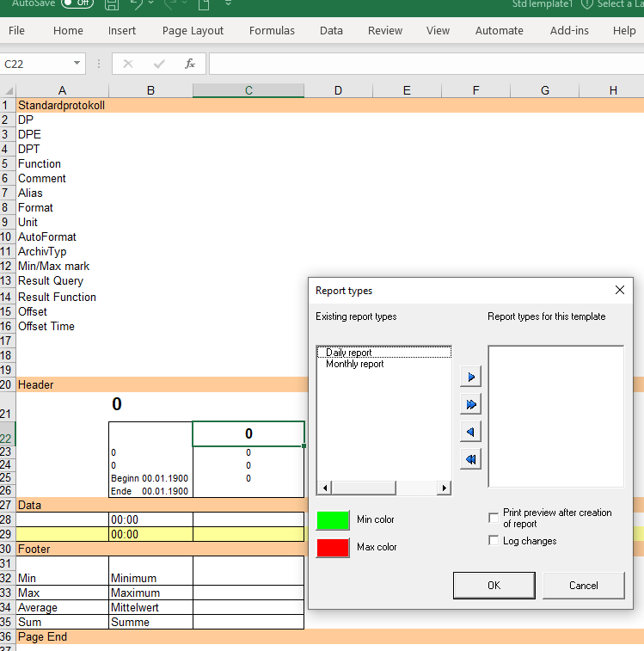Click the empty template report types listbox

pos(556,416)
